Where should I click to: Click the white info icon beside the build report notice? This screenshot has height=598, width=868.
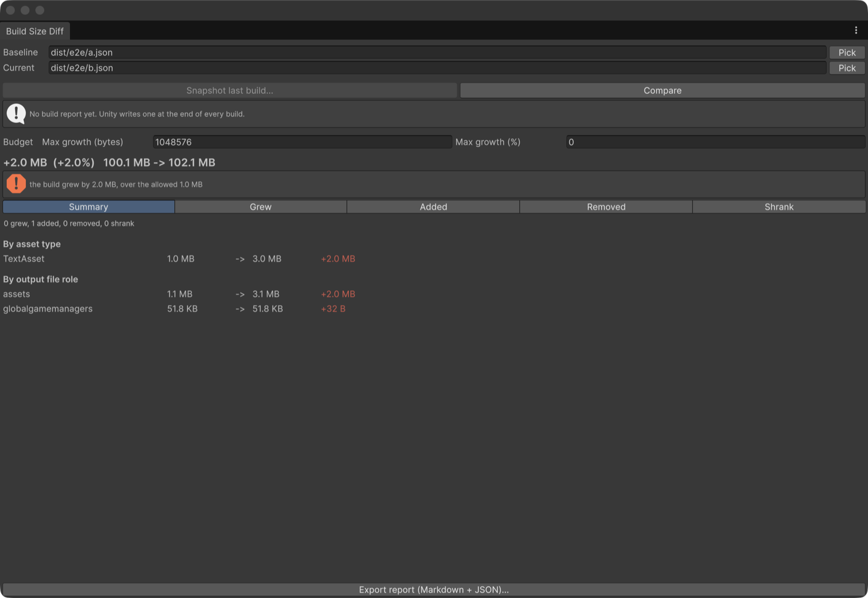(x=16, y=114)
